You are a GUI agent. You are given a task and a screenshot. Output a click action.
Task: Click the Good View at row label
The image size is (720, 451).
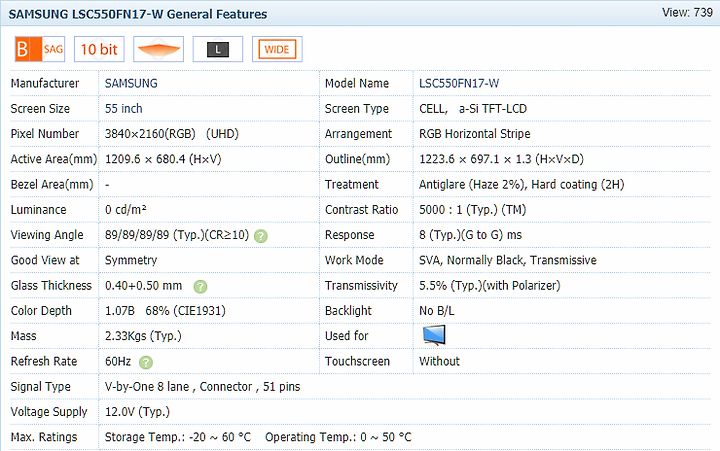click(45, 260)
